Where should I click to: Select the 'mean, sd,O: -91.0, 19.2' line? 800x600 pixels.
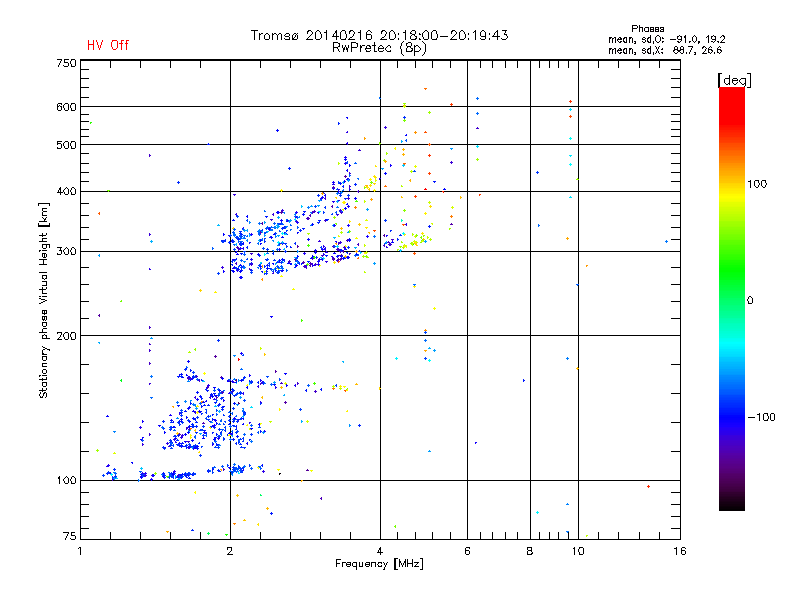(666, 39)
